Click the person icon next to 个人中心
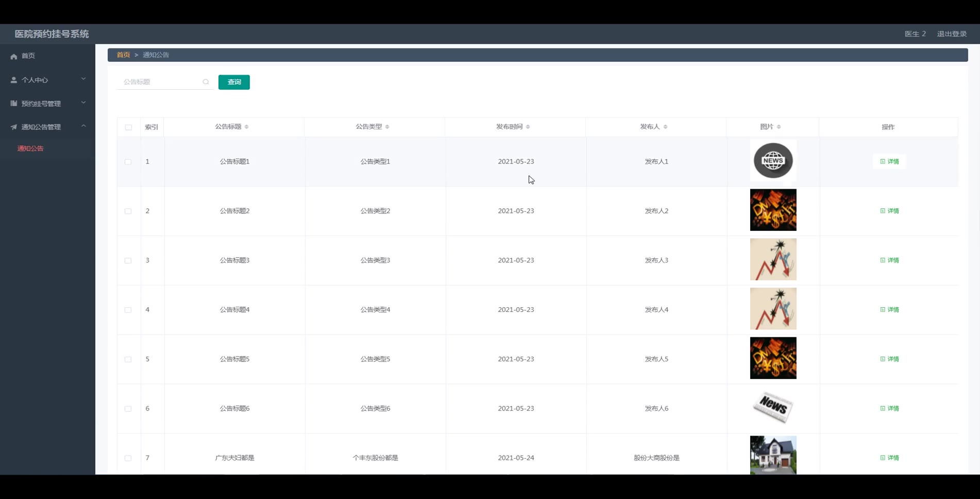980x499 pixels. pos(14,80)
